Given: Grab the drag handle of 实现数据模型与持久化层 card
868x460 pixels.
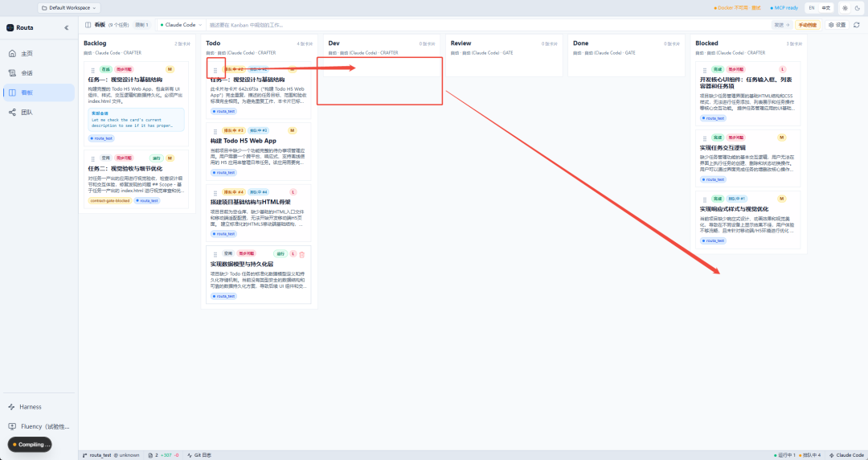Looking at the screenshot, I should 215,255.
